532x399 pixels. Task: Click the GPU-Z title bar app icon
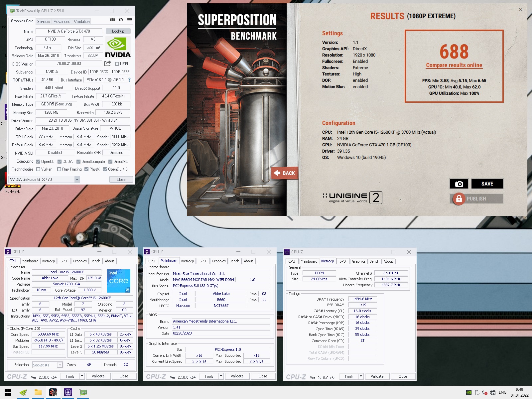(x=12, y=11)
